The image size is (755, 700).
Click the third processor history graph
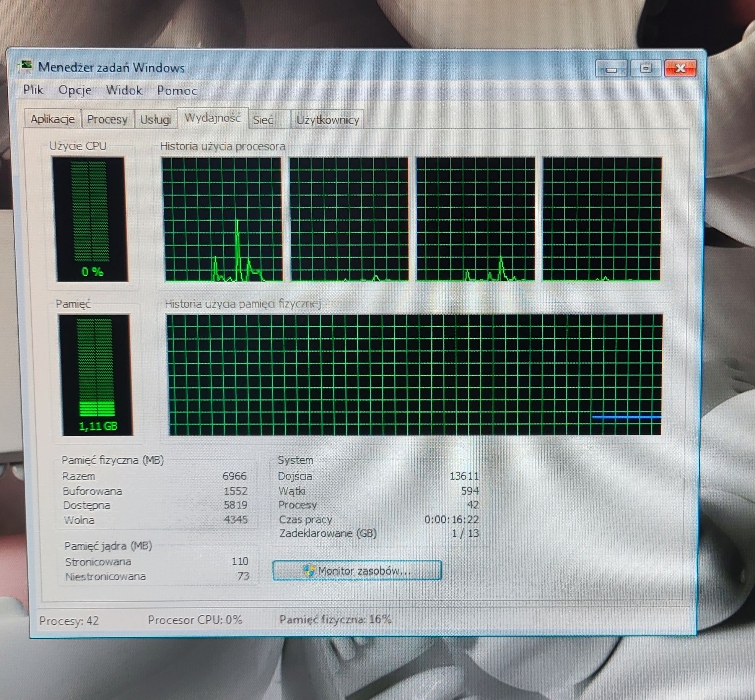point(475,219)
